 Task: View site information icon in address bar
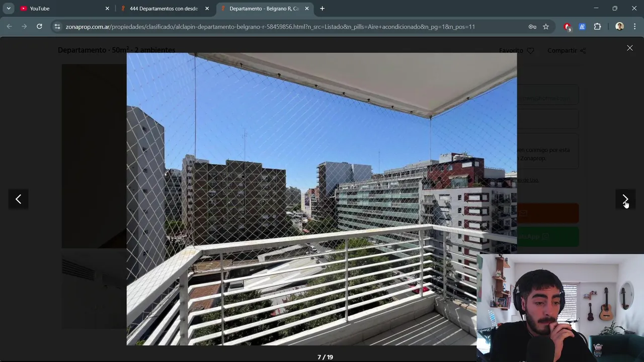point(57,27)
